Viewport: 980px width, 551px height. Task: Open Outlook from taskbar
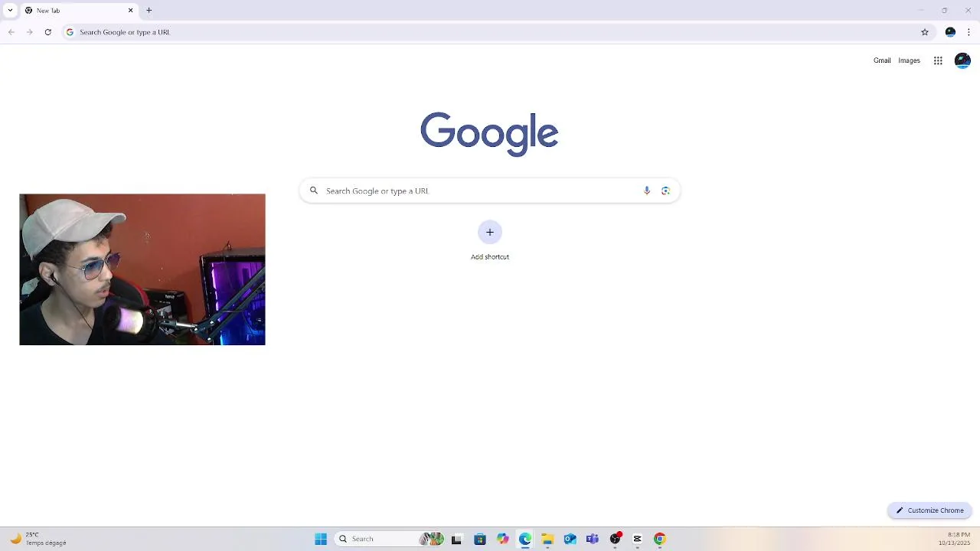[x=570, y=539]
